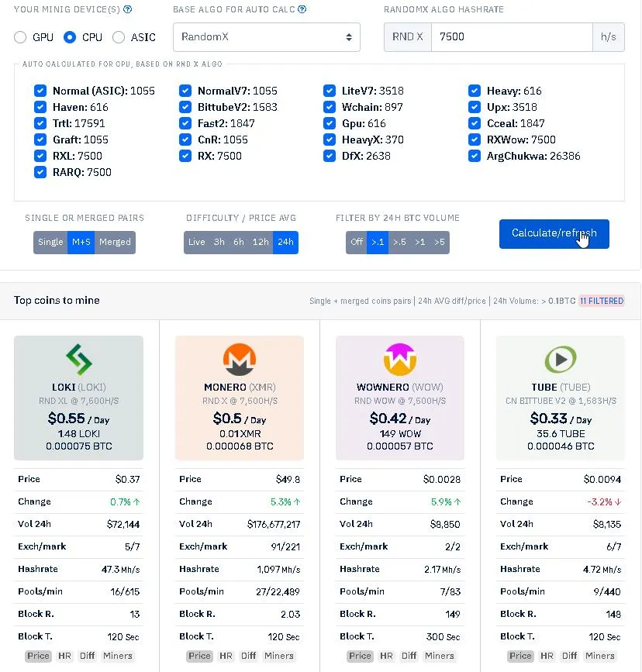Set volume filter to >1
This screenshot has height=672, width=642.
click(419, 242)
